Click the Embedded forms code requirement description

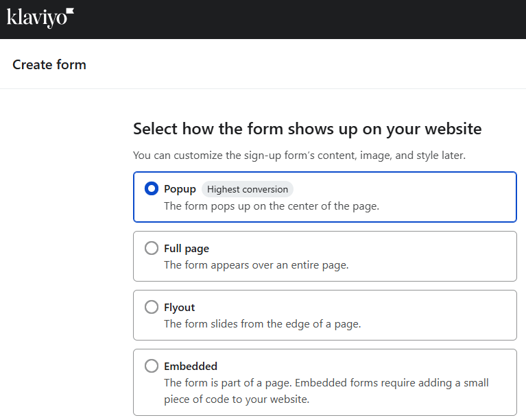[x=326, y=391]
